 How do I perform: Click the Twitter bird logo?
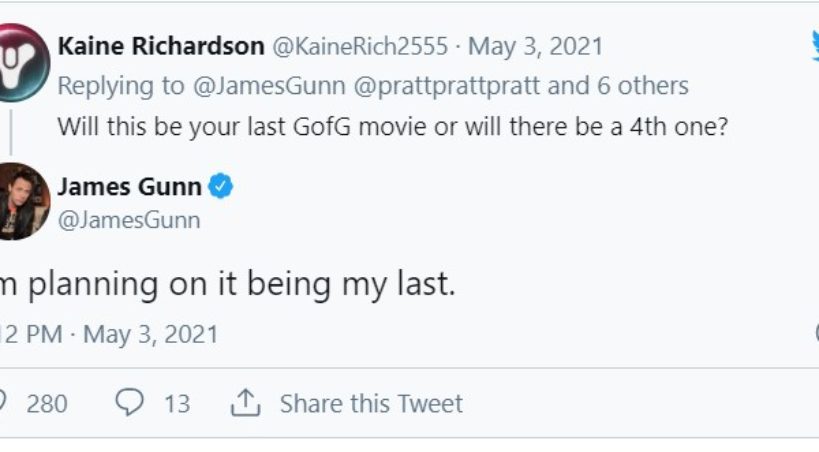813,45
